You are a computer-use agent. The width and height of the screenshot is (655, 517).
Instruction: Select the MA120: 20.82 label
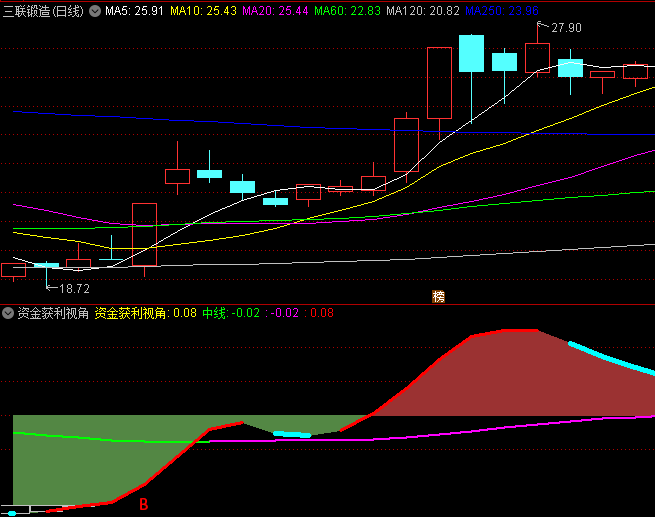423,11
